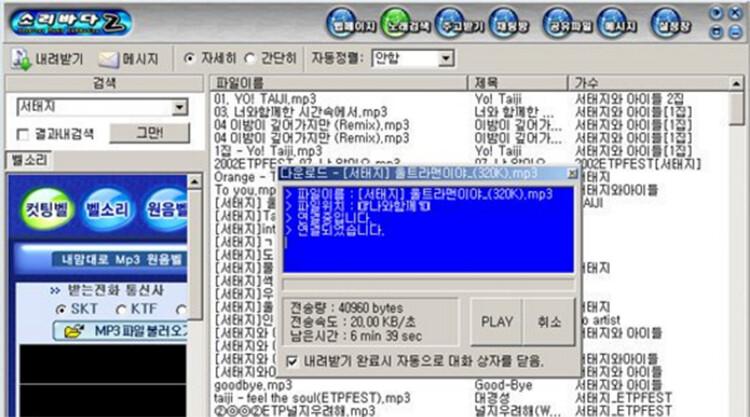This screenshot has height=417, width=750.
Task: Click the 내려받기 download toolbar icon
Action: click(x=47, y=59)
